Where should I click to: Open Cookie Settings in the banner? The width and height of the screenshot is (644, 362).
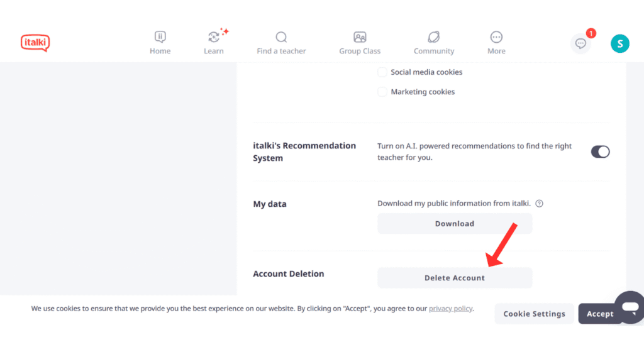point(534,314)
